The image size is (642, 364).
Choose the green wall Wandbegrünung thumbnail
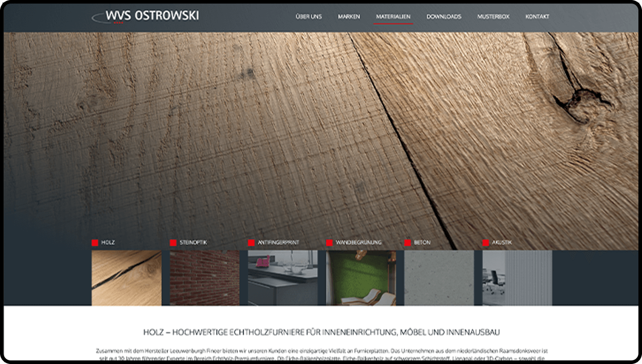click(361, 278)
